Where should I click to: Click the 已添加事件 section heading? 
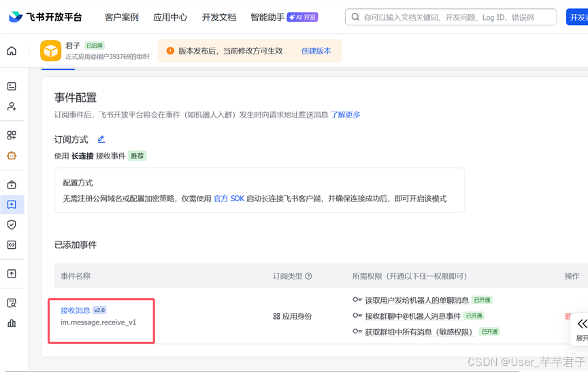76,245
